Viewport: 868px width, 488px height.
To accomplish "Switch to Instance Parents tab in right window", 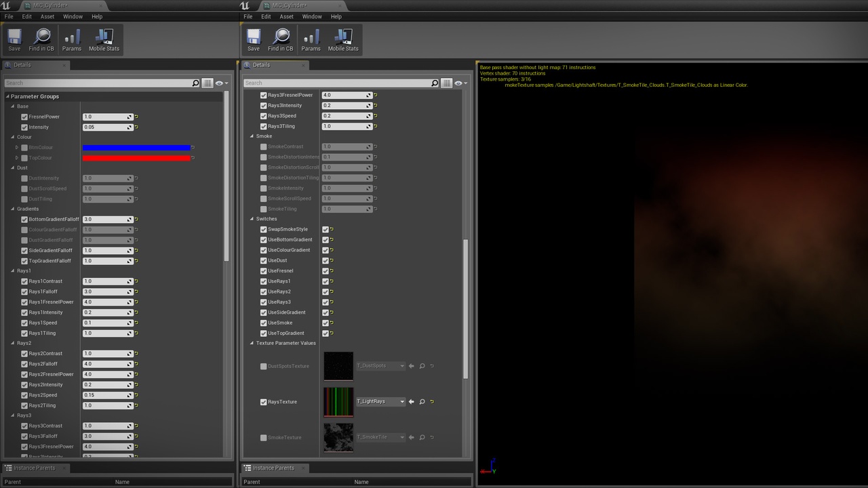I will click(x=273, y=468).
